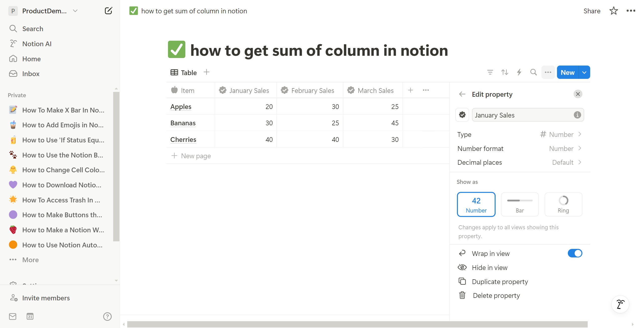Click the Item column header

pyautogui.click(x=191, y=90)
